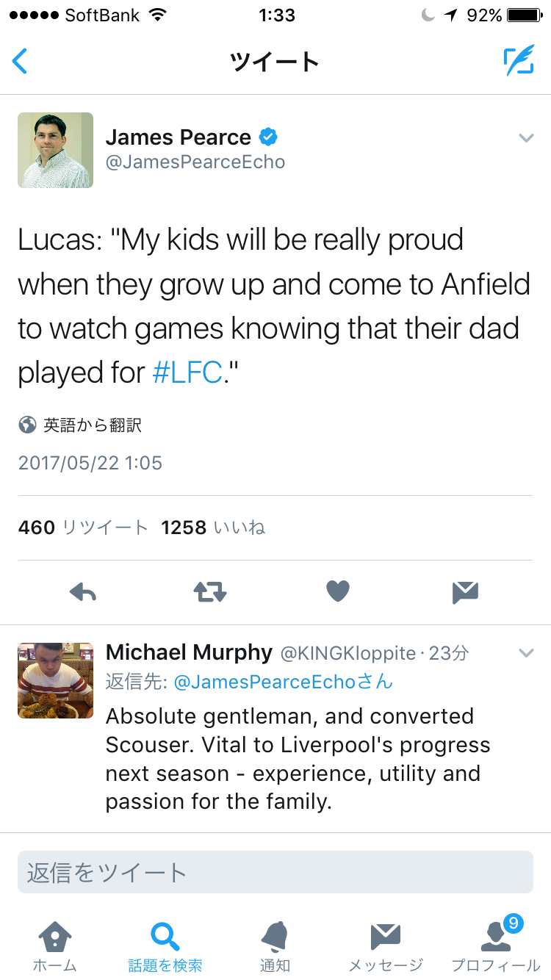Like the tweet with heart icon
This screenshot has width=551, height=980.
338,591
